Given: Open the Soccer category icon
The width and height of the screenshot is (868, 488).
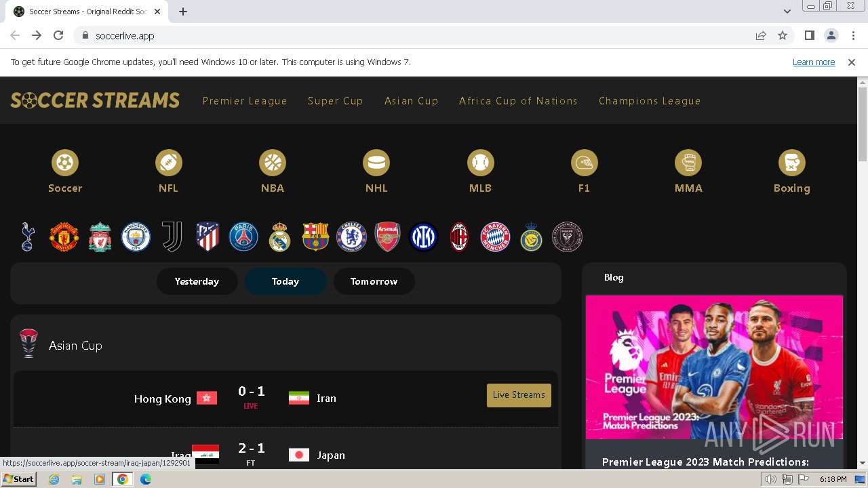Looking at the screenshot, I should (x=64, y=163).
